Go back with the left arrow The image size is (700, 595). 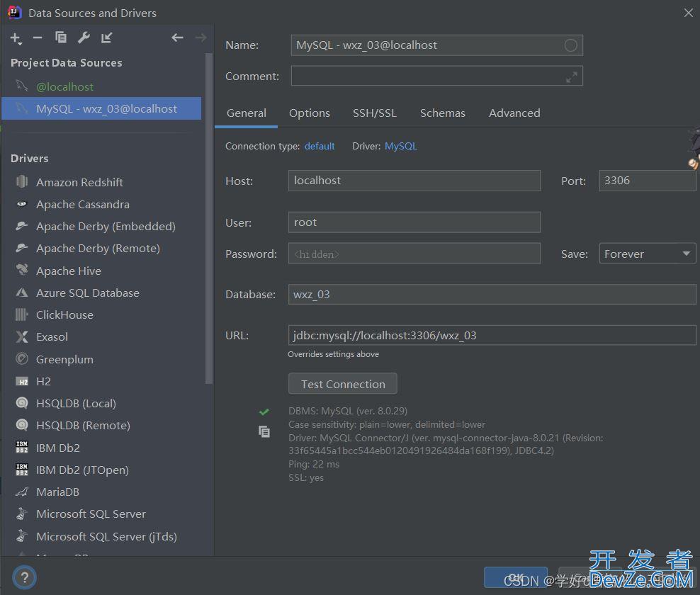(x=177, y=38)
